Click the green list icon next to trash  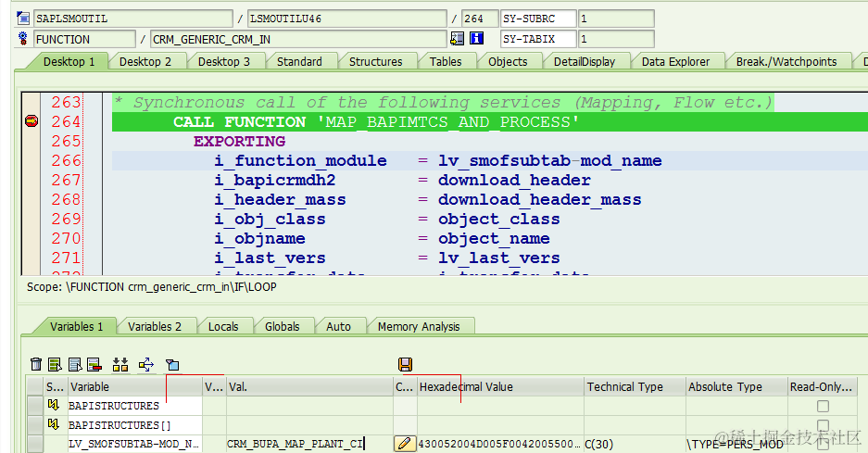(x=55, y=364)
